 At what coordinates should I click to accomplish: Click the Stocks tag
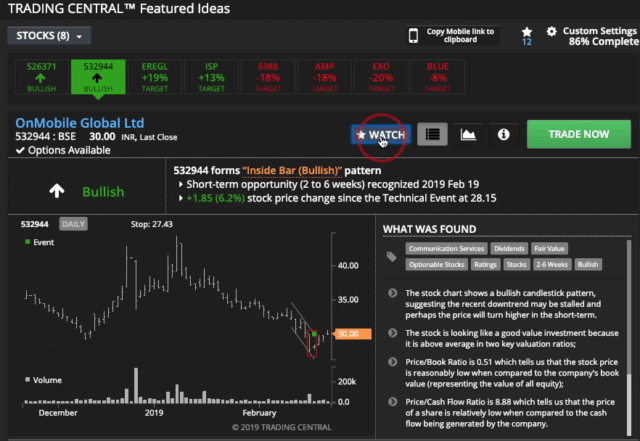pos(516,265)
